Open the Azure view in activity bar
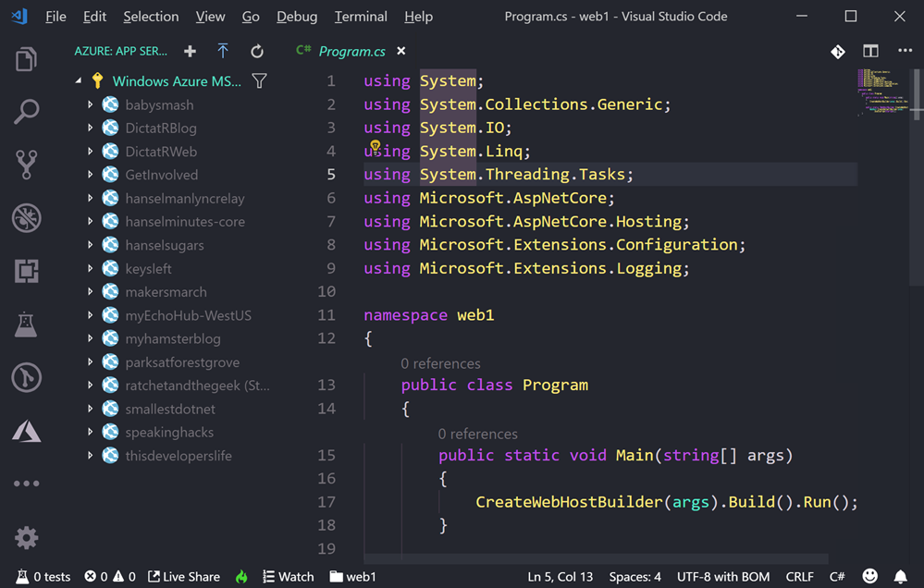This screenshot has height=588, width=924. tap(26, 431)
